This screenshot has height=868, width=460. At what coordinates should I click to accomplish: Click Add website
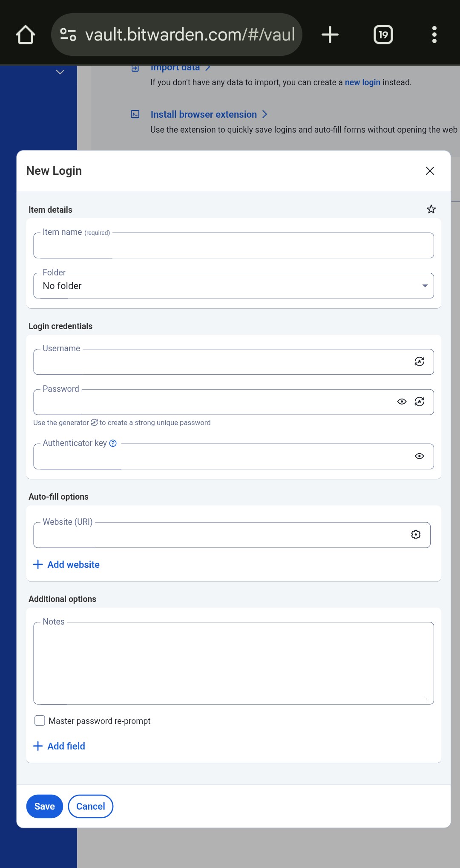point(66,564)
